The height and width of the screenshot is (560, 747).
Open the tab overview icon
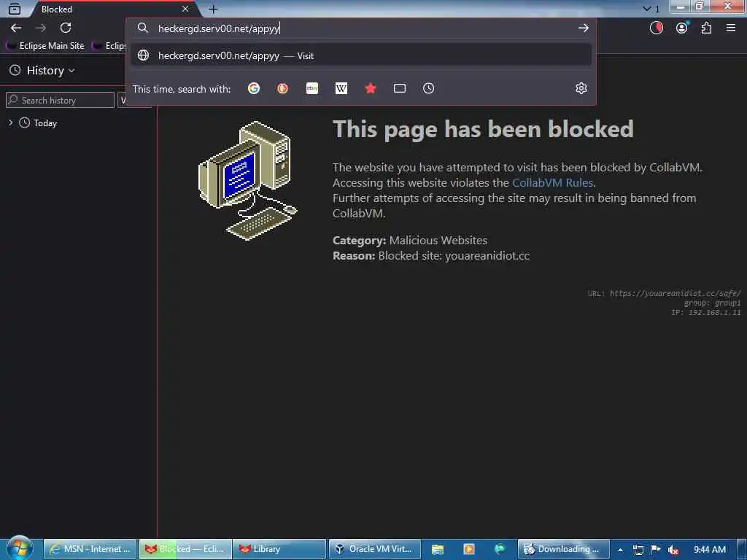click(x=15, y=9)
